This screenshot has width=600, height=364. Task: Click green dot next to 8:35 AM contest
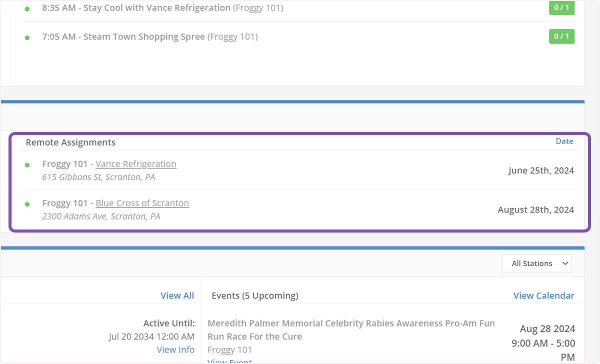[27, 9]
